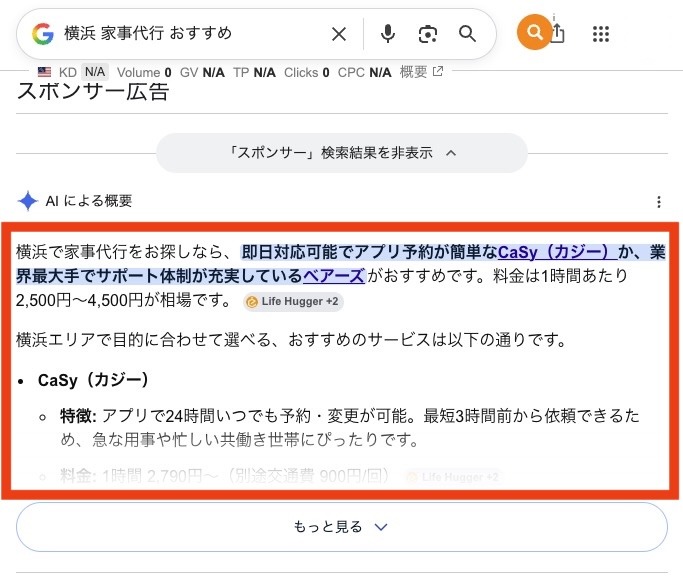Click the orange search extension button
The height and width of the screenshot is (583, 683).
534,32
